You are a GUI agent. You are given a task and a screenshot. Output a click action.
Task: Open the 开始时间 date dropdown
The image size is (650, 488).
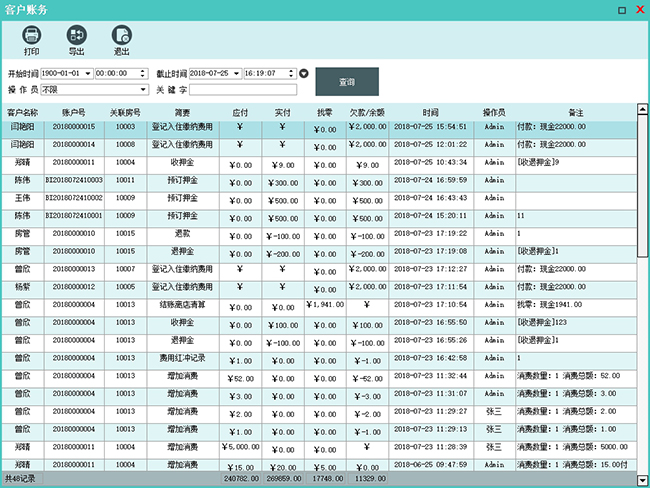point(87,73)
